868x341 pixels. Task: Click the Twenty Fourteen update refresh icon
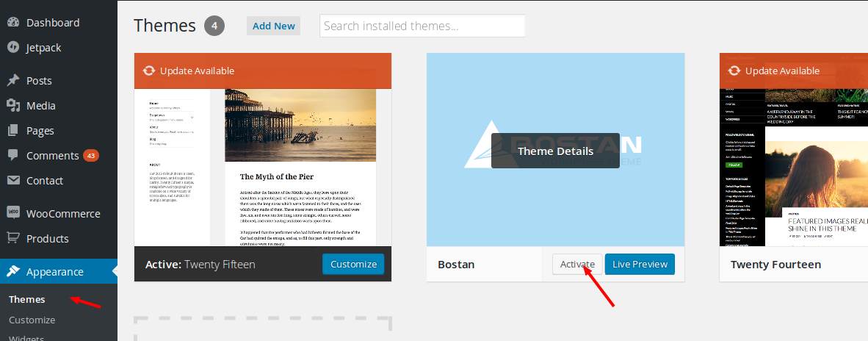coord(734,71)
